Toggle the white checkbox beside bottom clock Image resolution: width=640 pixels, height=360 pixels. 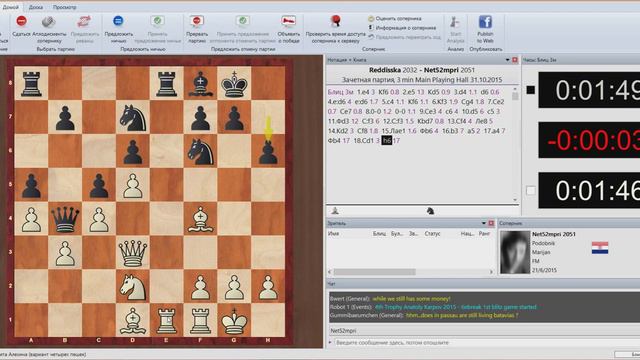530,190
